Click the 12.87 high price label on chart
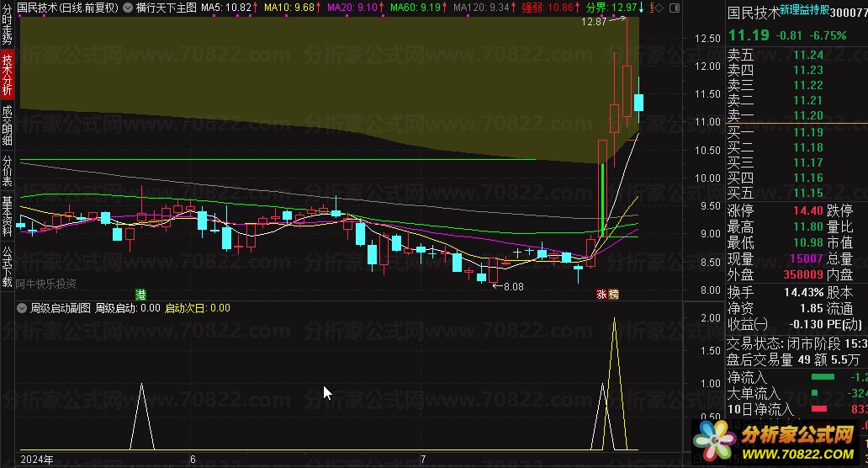 tap(594, 22)
